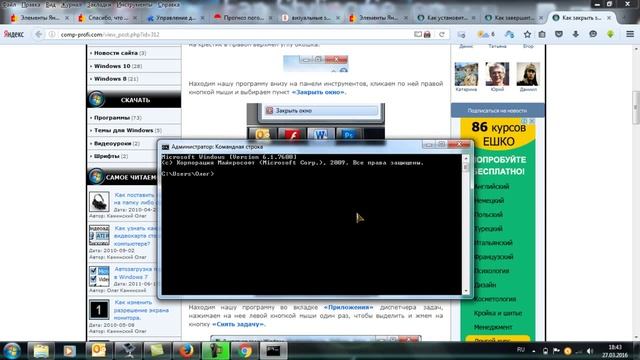This screenshot has height=360, width=640.
Task: Click the chat smiley icon in toolbar
Action: (x=593, y=34)
